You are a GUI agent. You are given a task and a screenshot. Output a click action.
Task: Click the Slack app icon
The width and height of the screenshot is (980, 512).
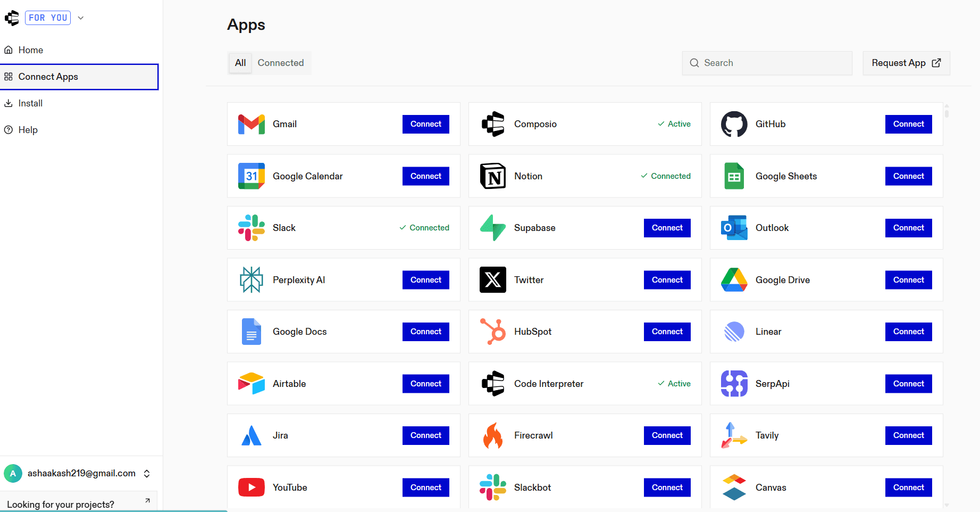pos(252,228)
